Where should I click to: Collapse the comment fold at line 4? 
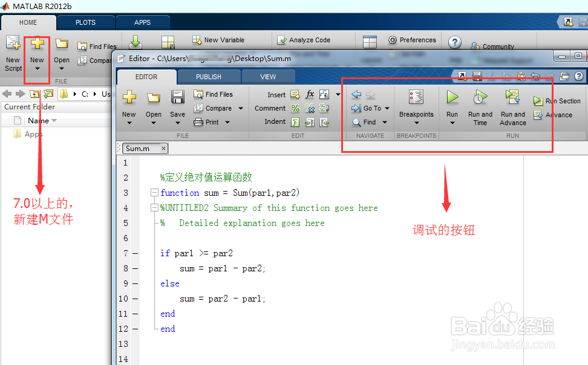[x=154, y=208]
